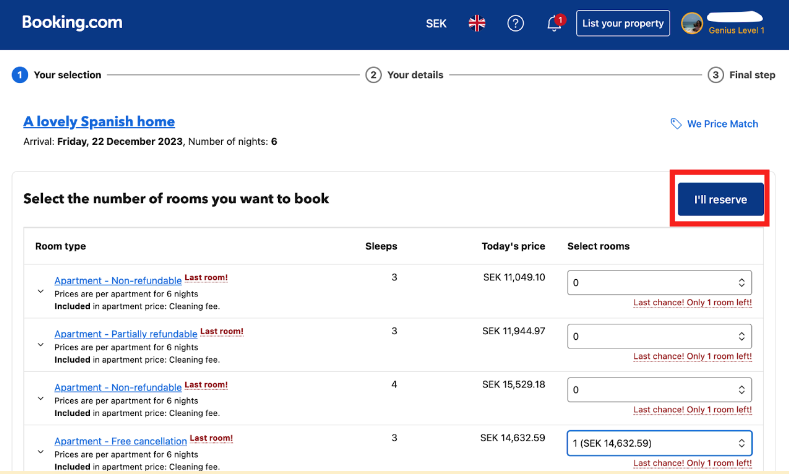Click the We Price Match tag icon
789x474 pixels.
(677, 124)
